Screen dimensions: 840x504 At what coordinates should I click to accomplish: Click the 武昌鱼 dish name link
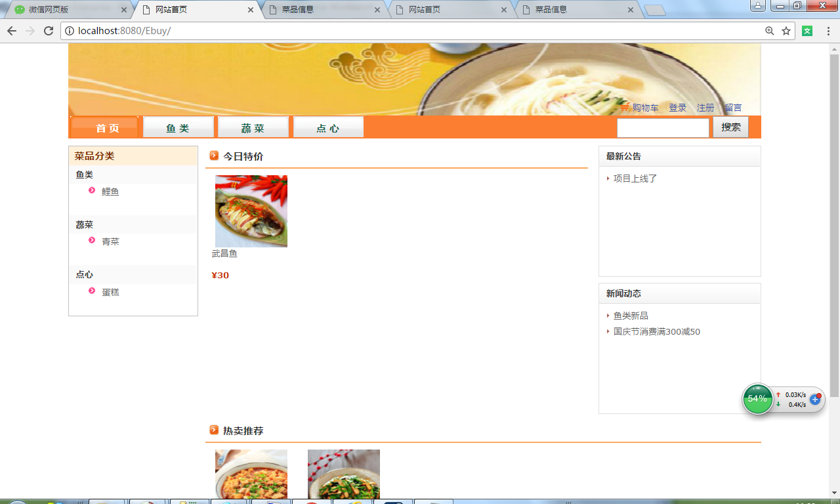(224, 253)
